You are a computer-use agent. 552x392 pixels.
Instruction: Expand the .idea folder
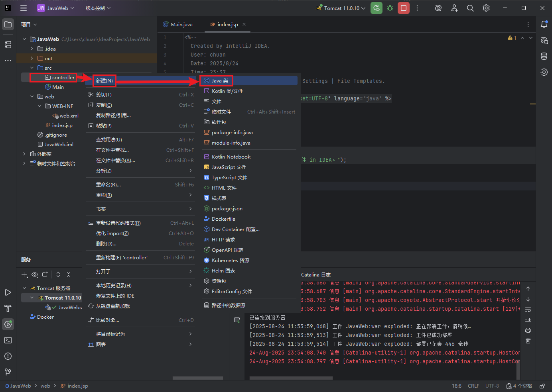click(x=32, y=49)
